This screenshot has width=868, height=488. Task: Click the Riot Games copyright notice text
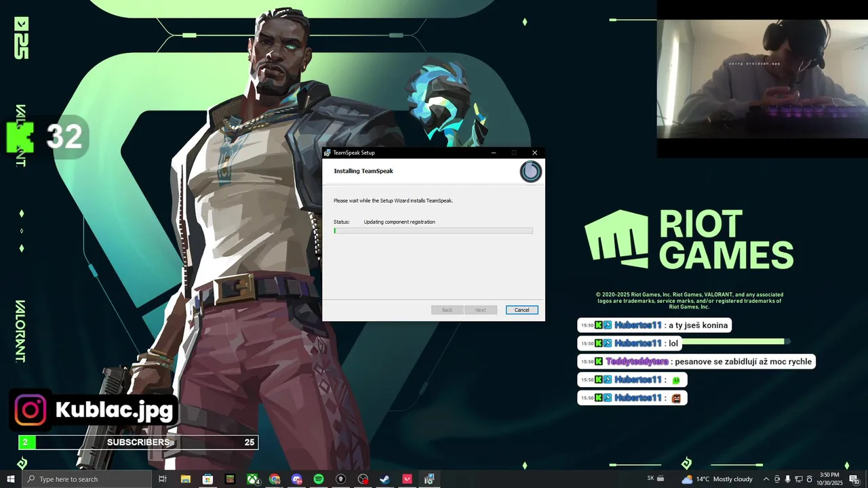(690, 301)
